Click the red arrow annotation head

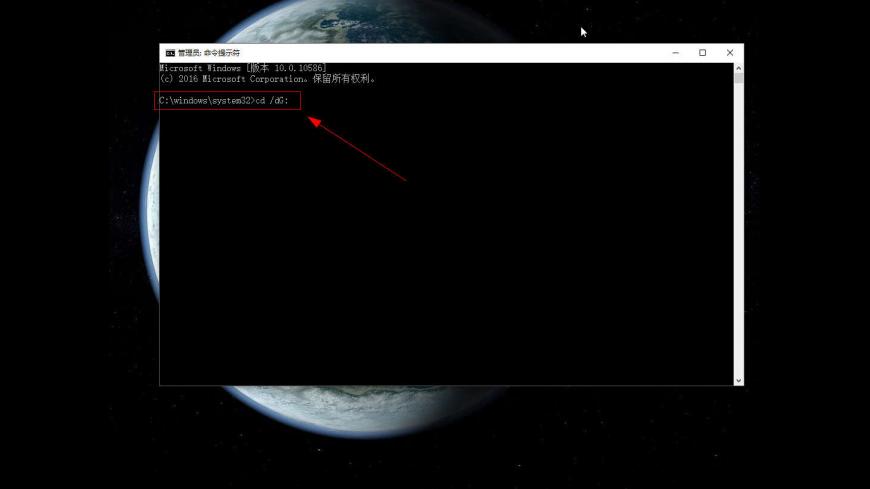point(313,120)
